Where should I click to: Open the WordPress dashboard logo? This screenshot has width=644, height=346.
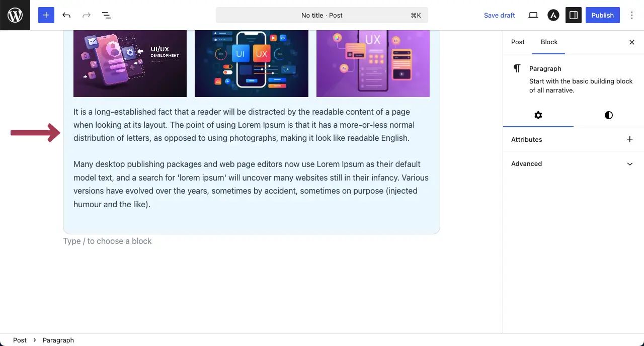point(15,15)
